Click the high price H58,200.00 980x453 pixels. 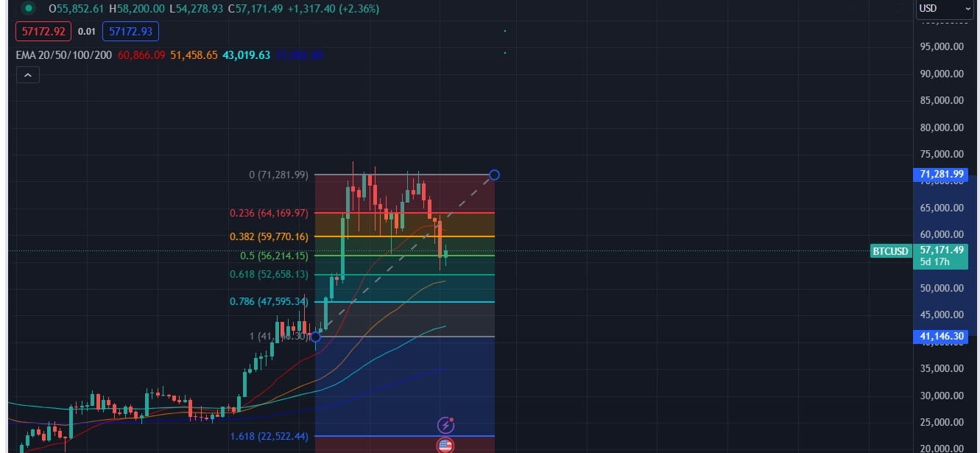point(135,9)
